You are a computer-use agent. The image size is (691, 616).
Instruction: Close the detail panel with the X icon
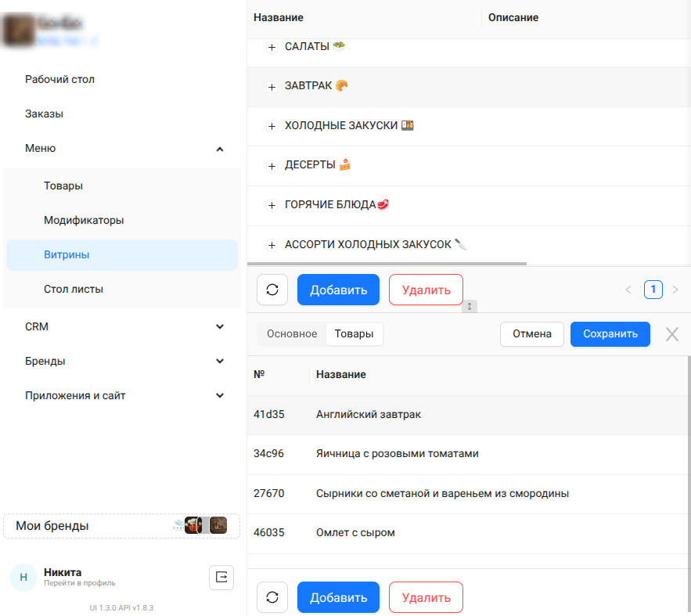tap(671, 334)
